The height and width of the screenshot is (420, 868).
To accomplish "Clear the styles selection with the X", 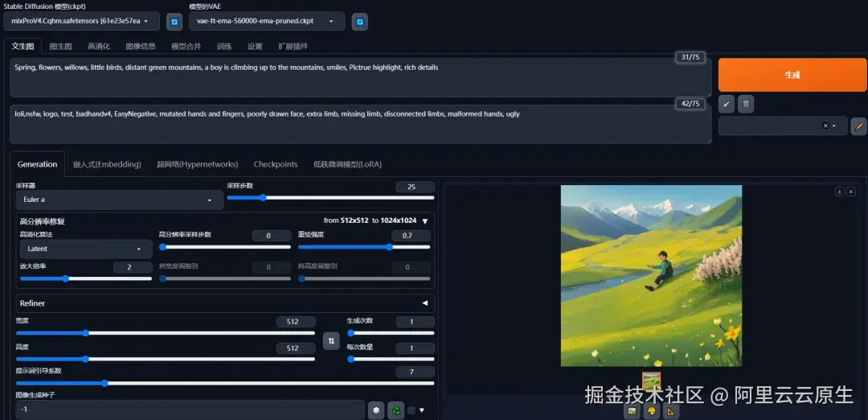I will coord(825,126).
